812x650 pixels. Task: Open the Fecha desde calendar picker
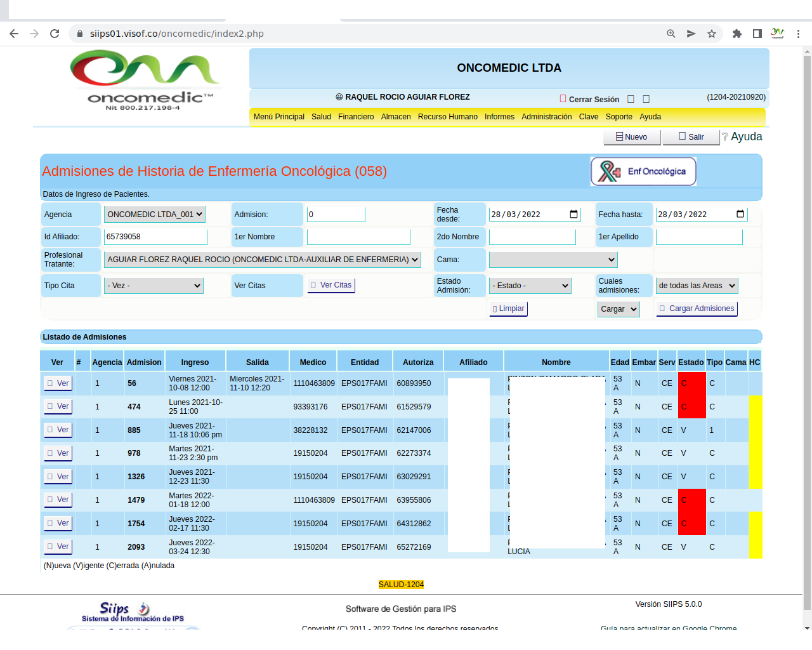(573, 215)
